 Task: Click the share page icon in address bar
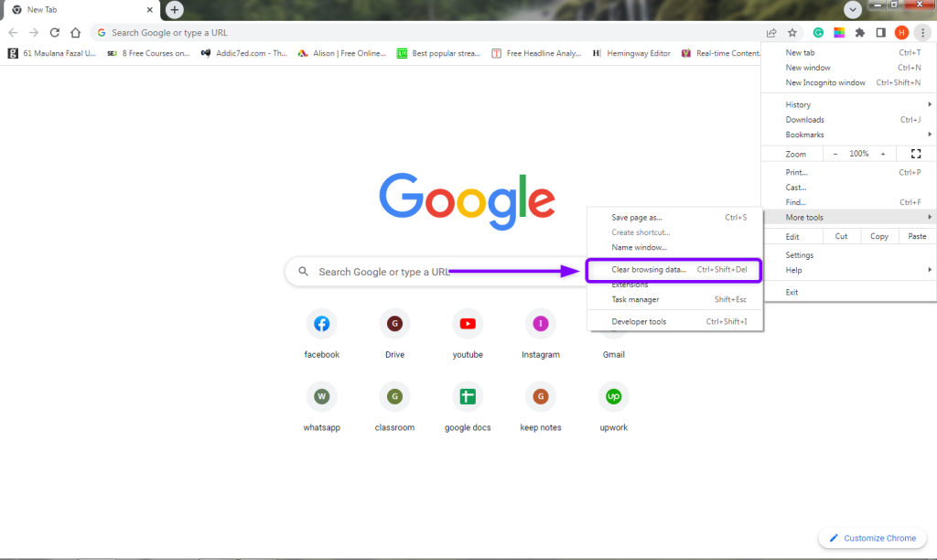[771, 33]
